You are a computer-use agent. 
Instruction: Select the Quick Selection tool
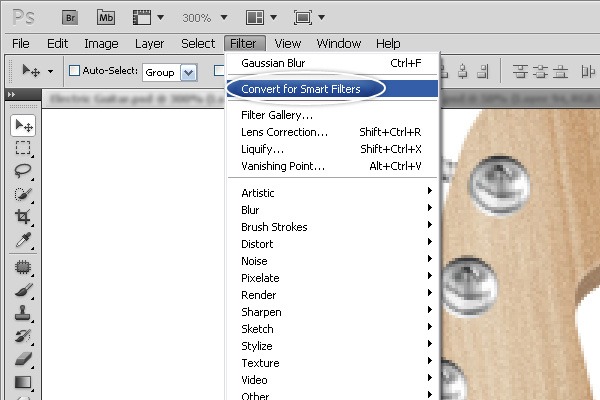coord(23,194)
